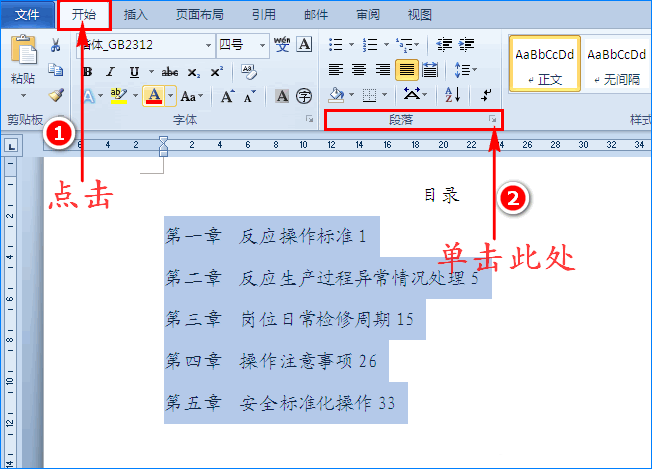The image size is (652, 469).
Task: Switch to the 开始 tab
Action: (x=84, y=15)
